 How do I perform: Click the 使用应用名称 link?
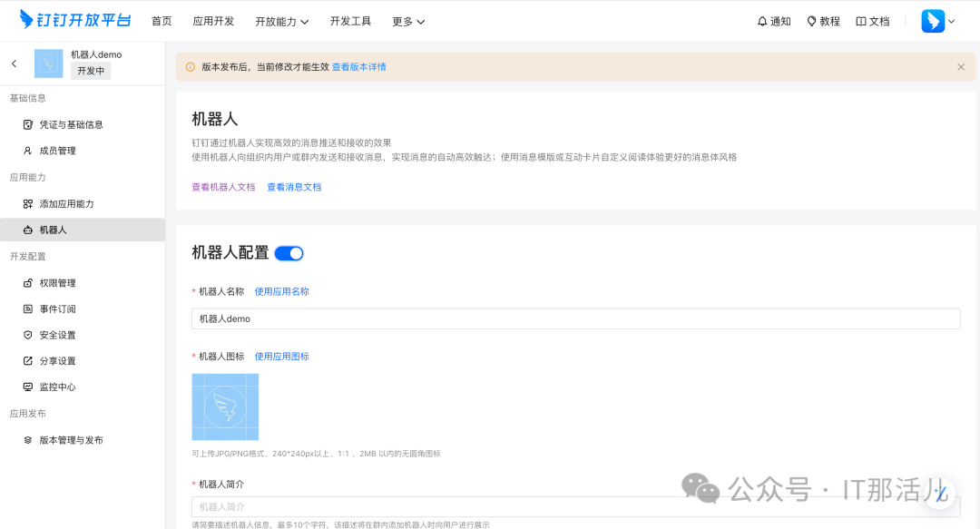coord(281,291)
